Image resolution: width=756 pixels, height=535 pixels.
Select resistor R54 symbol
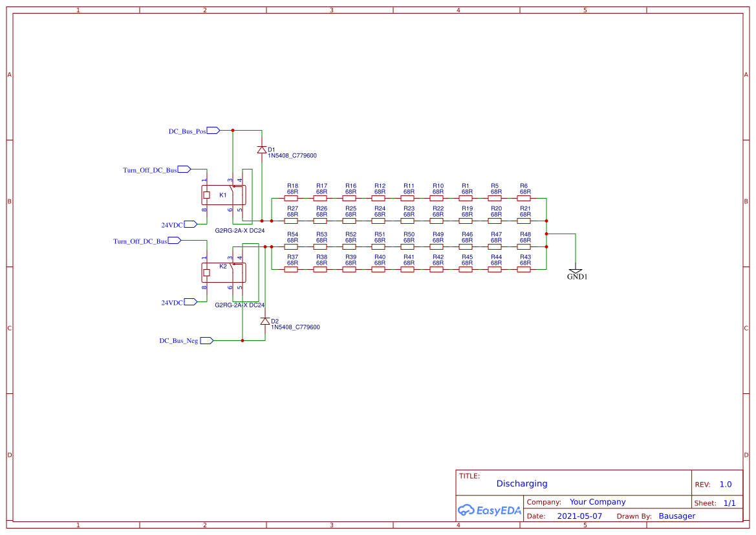(x=292, y=246)
